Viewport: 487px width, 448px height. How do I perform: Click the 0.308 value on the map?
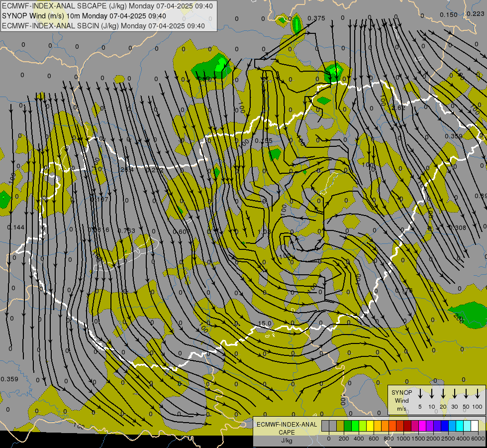(458, 228)
